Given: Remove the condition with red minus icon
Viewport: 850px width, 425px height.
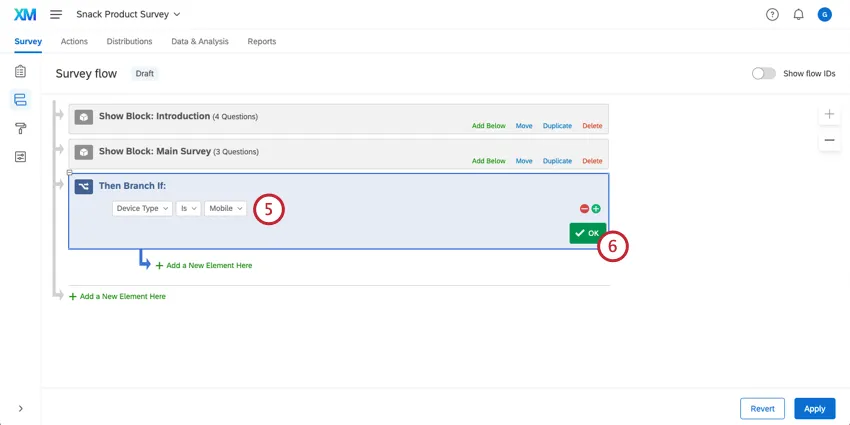Looking at the screenshot, I should tap(584, 209).
